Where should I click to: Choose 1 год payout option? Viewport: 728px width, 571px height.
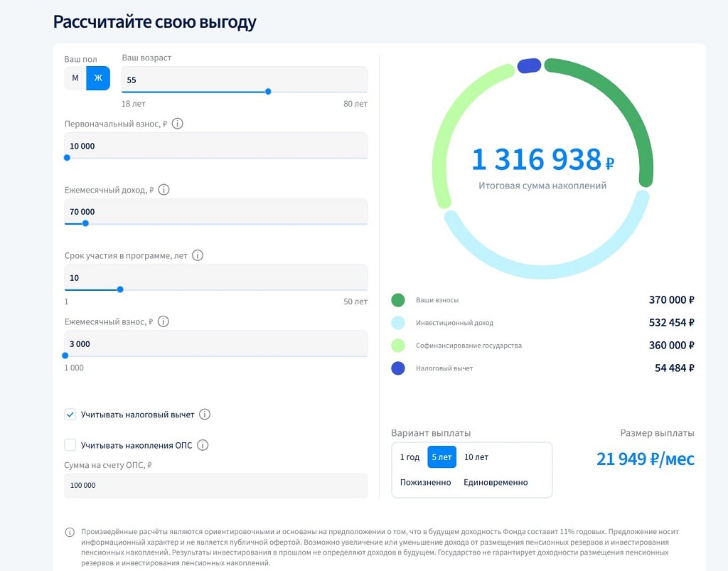409,457
